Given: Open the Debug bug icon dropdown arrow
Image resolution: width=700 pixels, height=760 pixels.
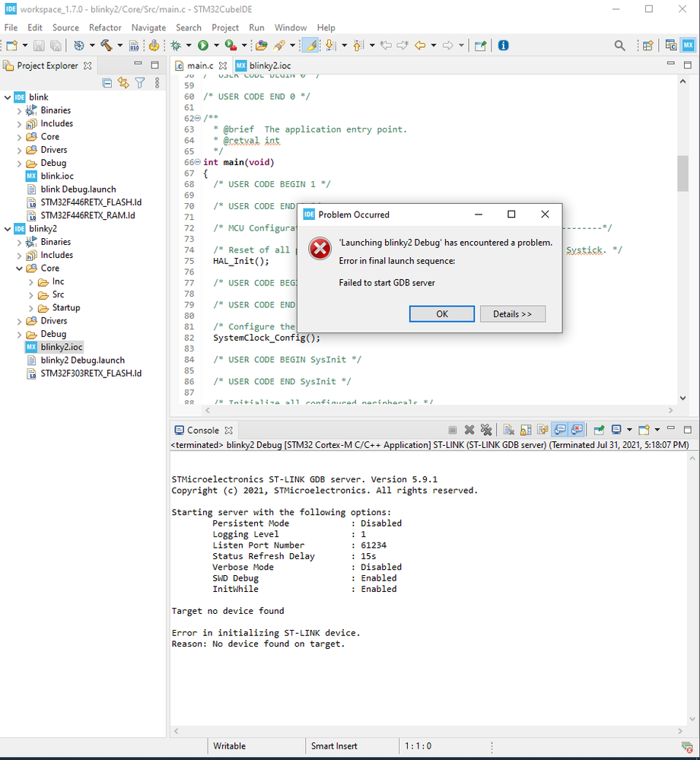Looking at the screenshot, I should pyautogui.click(x=189, y=46).
